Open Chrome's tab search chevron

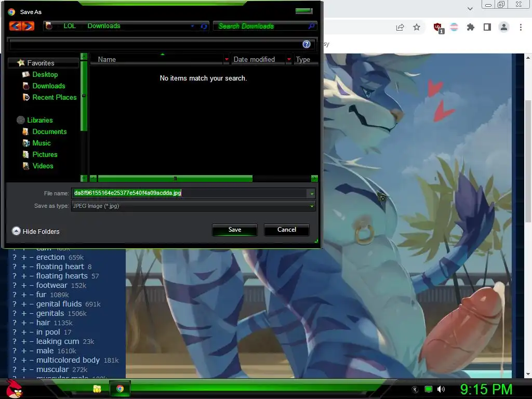pyautogui.click(x=470, y=9)
